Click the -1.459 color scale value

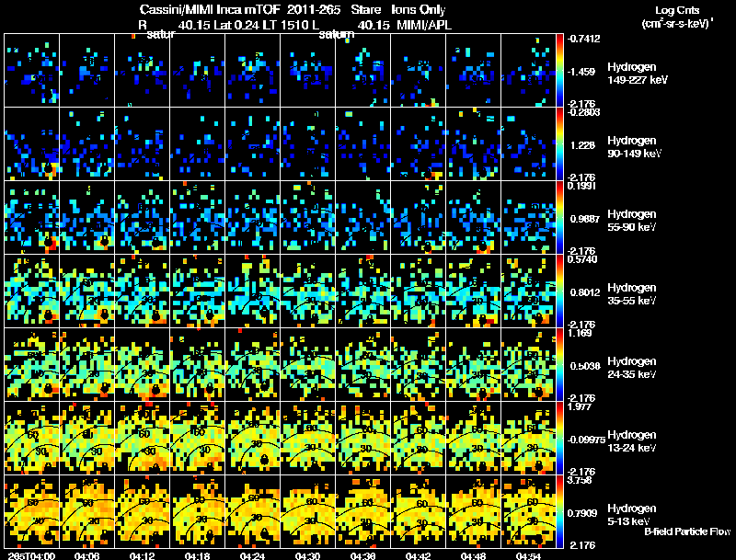pyautogui.click(x=581, y=72)
